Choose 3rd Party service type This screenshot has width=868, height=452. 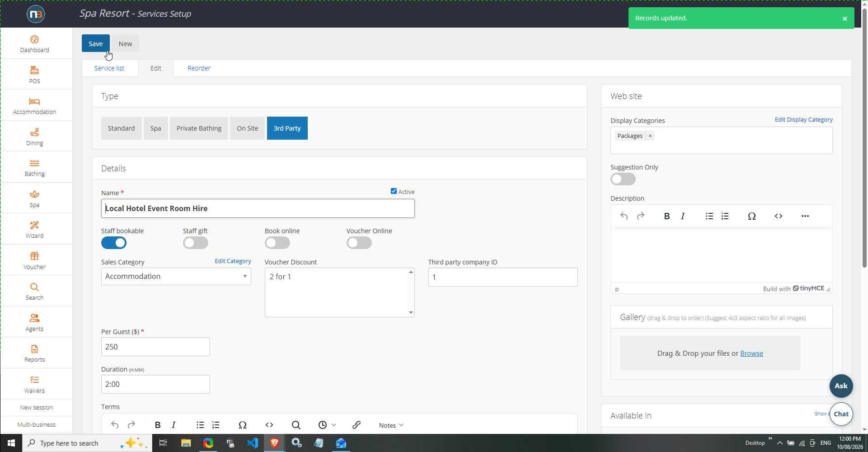coord(287,128)
